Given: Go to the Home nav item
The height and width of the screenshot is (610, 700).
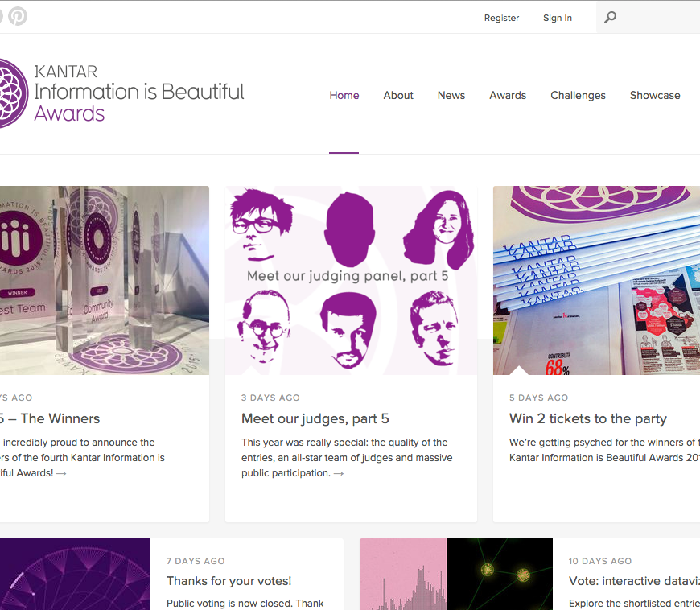Looking at the screenshot, I should tap(344, 95).
